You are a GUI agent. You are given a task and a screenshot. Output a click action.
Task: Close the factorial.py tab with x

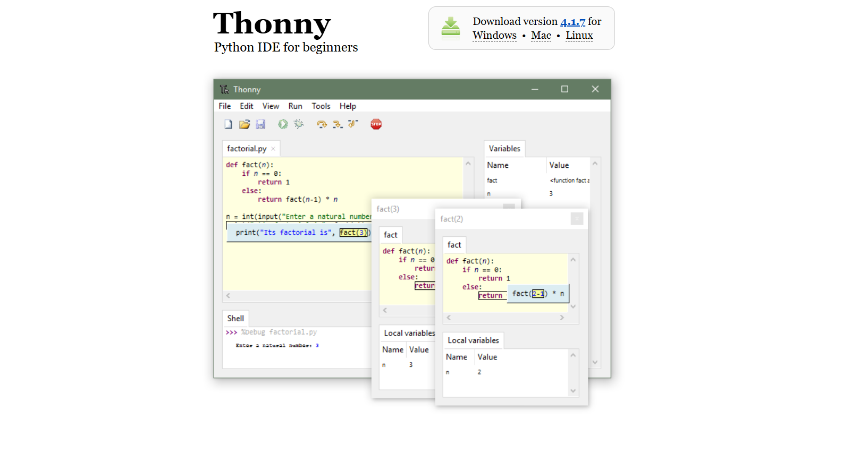point(273,149)
